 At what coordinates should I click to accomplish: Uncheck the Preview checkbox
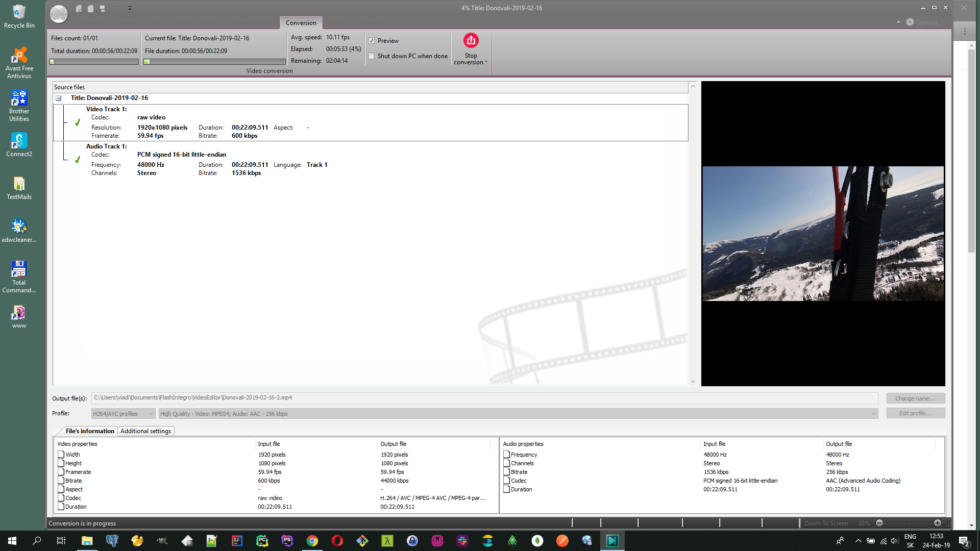click(x=372, y=41)
